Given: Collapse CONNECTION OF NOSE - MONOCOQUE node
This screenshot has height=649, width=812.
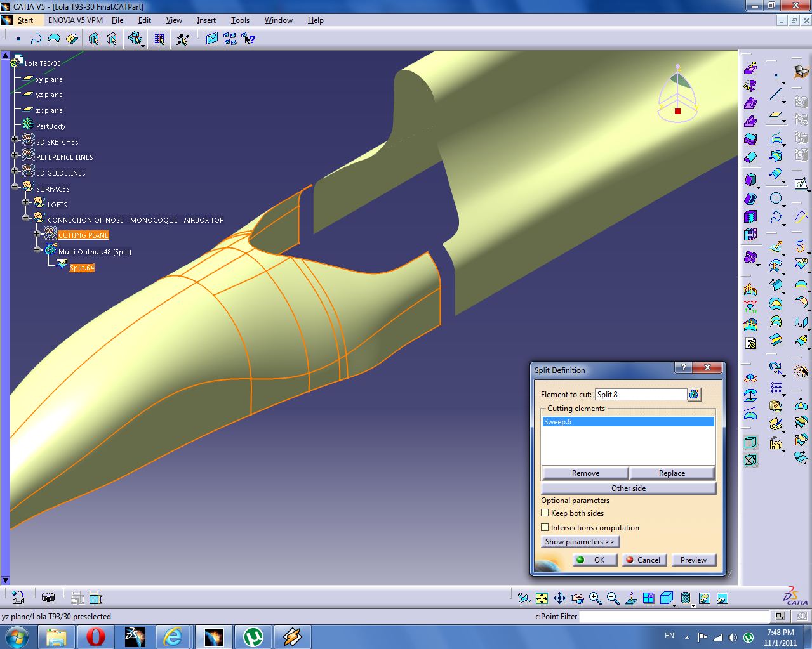Looking at the screenshot, I should click(x=26, y=218).
